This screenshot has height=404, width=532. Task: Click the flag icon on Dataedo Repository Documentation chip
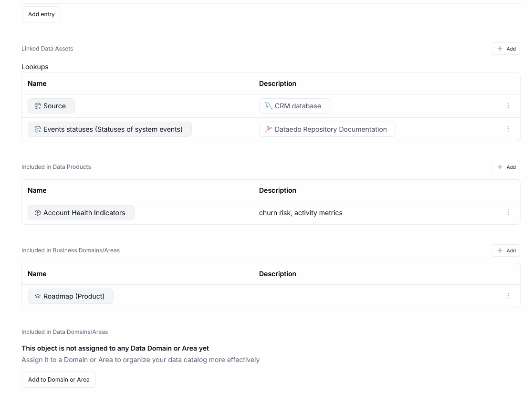tap(268, 129)
